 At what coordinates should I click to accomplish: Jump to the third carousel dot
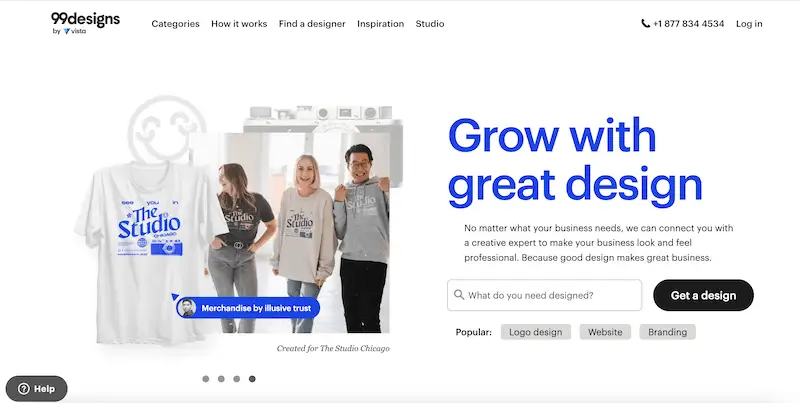237,379
